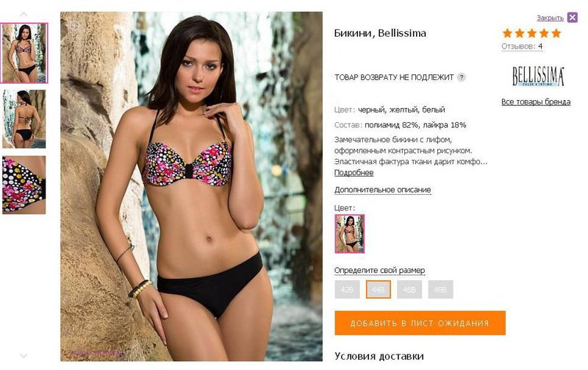Open Все товары бренда link
The width and height of the screenshot is (588, 370).
[536, 102]
